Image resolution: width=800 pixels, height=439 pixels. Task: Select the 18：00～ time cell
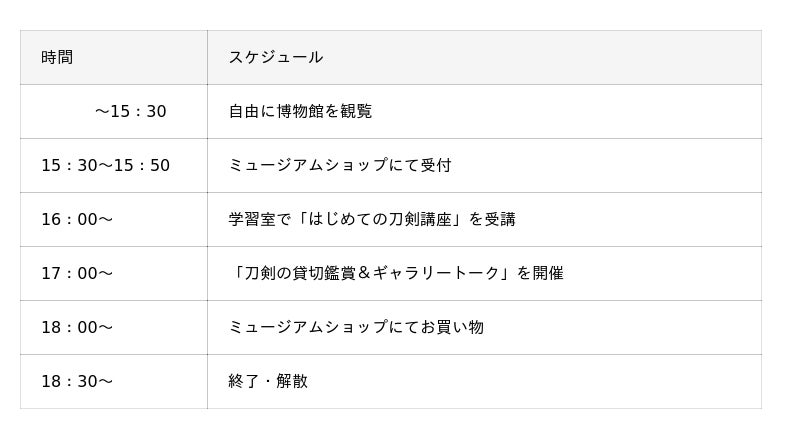click(x=76, y=327)
